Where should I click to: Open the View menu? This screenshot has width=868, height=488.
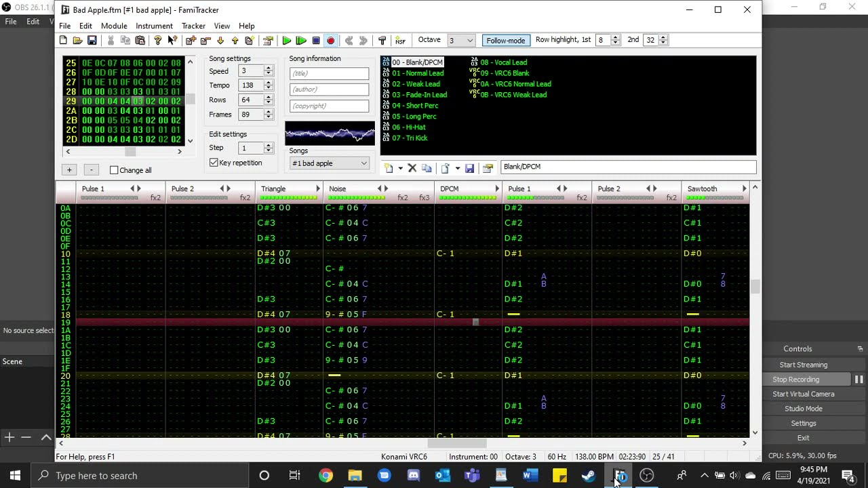(222, 26)
